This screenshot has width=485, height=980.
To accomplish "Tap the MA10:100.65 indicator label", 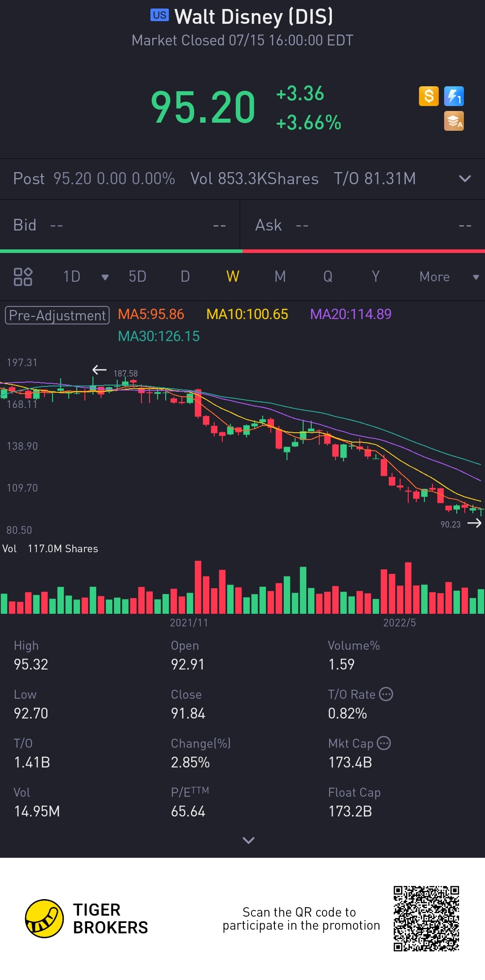I will coord(247,314).
